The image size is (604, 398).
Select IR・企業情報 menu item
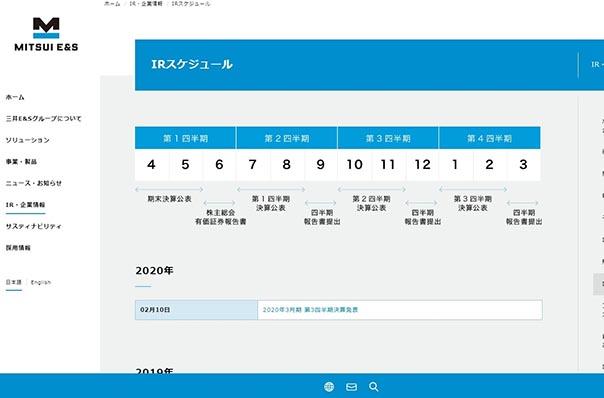point(25,205)
